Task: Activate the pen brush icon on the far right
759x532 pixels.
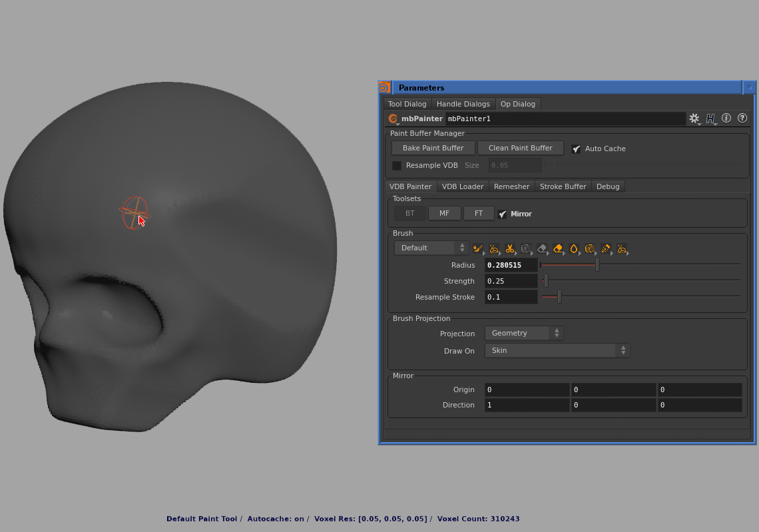Action: [x=606, y=248]
